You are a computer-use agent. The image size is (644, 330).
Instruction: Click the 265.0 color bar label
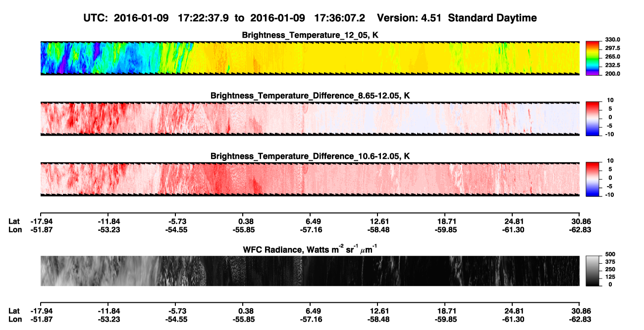point(612,56)
